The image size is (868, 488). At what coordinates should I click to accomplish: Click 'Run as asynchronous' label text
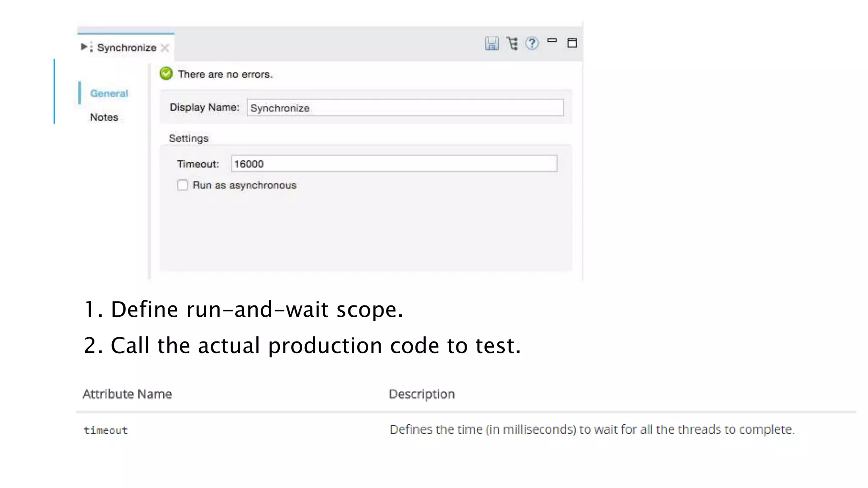click(245, 185)
